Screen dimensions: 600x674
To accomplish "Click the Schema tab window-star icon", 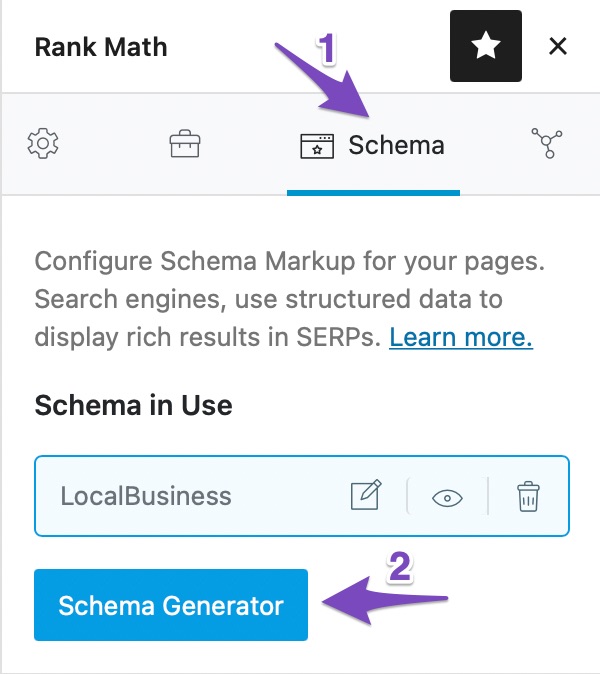I will pos(317,146).
